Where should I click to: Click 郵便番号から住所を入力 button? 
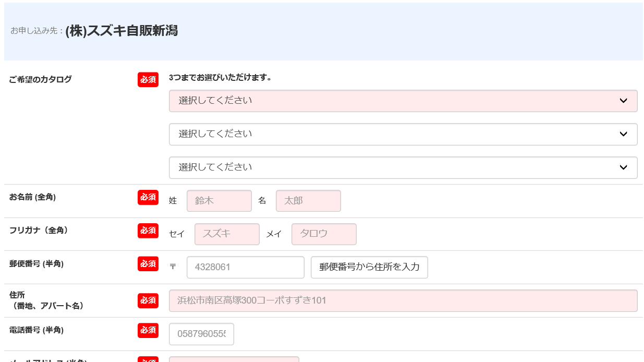pyautogui.click(x=369, y=267)
